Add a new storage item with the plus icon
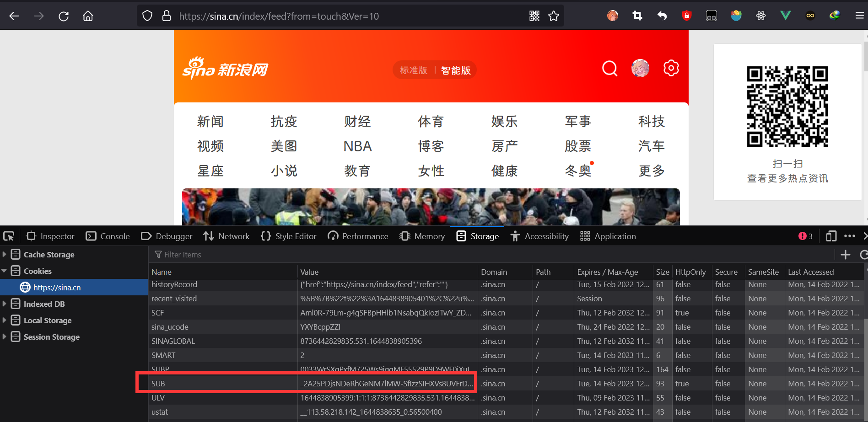Screen dimensions: 868x422 click(x=846, y=255)
